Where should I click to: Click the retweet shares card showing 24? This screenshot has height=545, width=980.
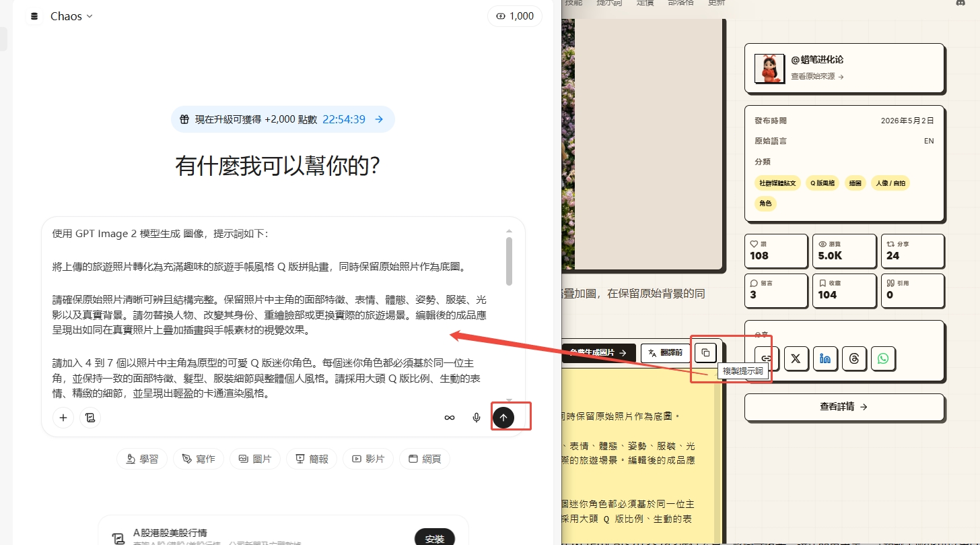913,251
